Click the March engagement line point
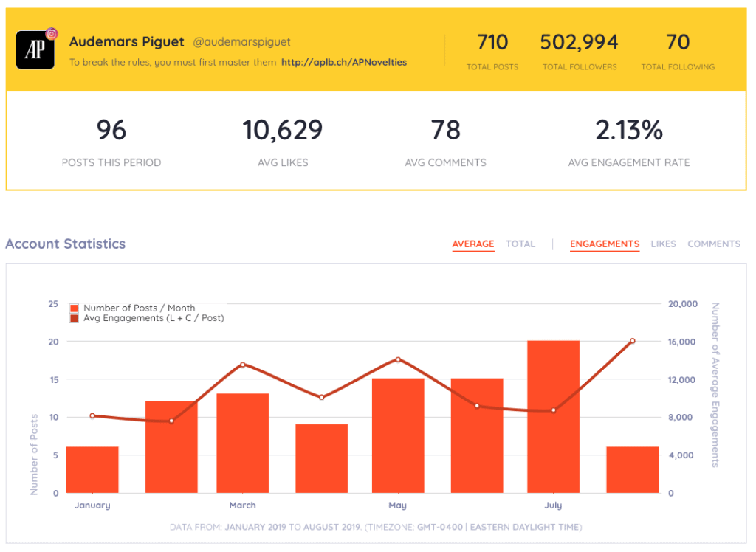 point(243,365)
